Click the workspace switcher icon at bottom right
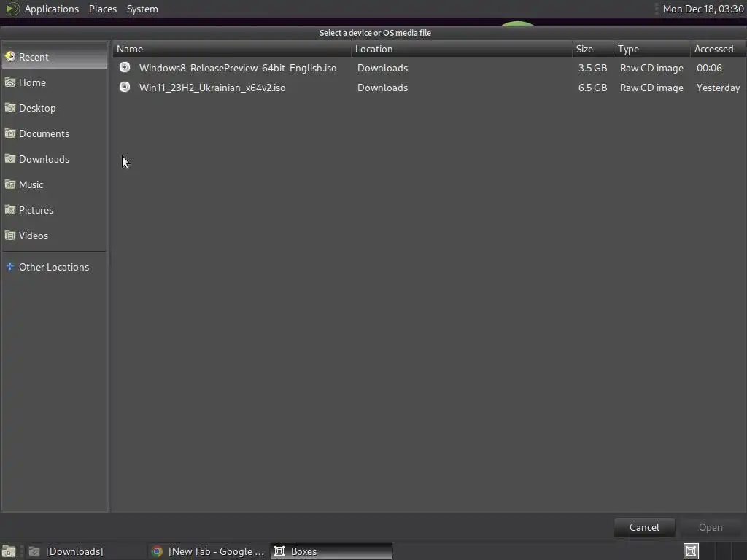 click(691, 551)
